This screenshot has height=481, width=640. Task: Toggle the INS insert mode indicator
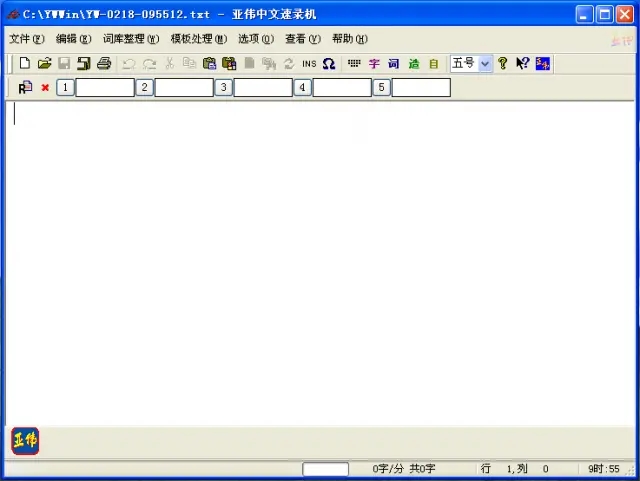point(309,64)
